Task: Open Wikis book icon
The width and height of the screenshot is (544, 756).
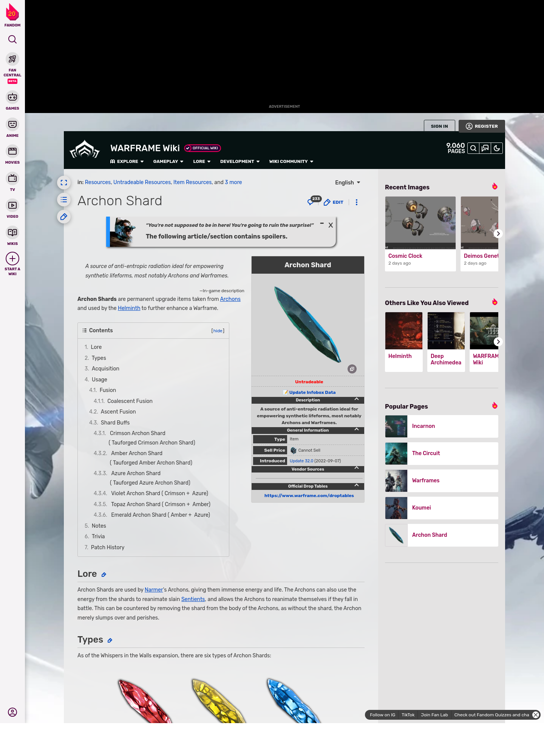Action: (x=12, y=232)
